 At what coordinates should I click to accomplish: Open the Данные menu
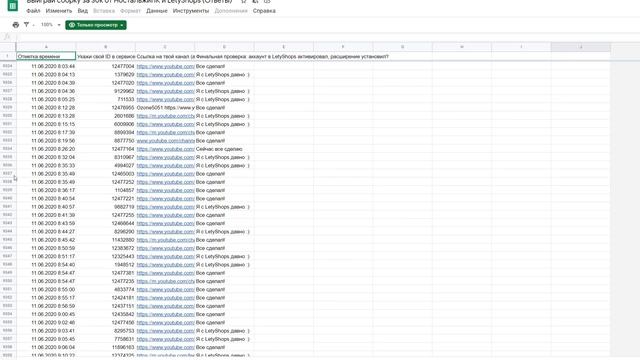pos(157,11)
